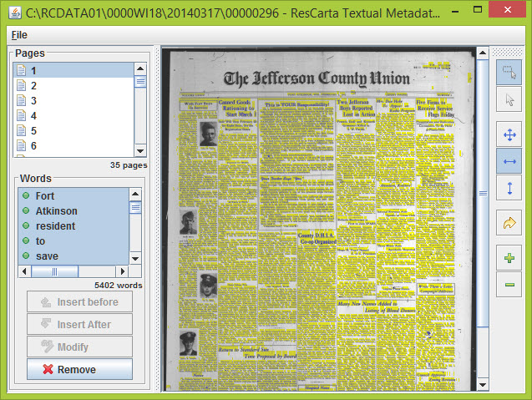
Task: Click the image viewer vertical scrollbar thumb
Action: pos(483,194)
